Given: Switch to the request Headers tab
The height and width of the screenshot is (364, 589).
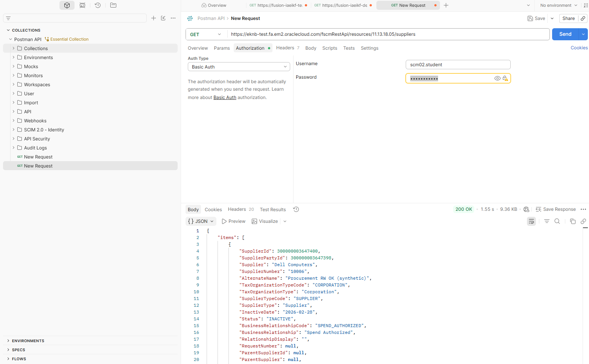Looking at the screenshot, I should coord(288,48).
